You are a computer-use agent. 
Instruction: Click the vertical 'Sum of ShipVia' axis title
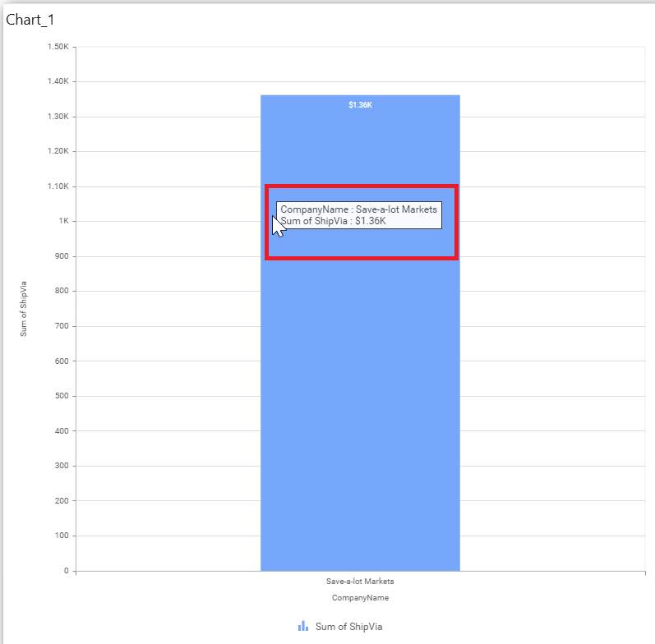pos(23,309)
